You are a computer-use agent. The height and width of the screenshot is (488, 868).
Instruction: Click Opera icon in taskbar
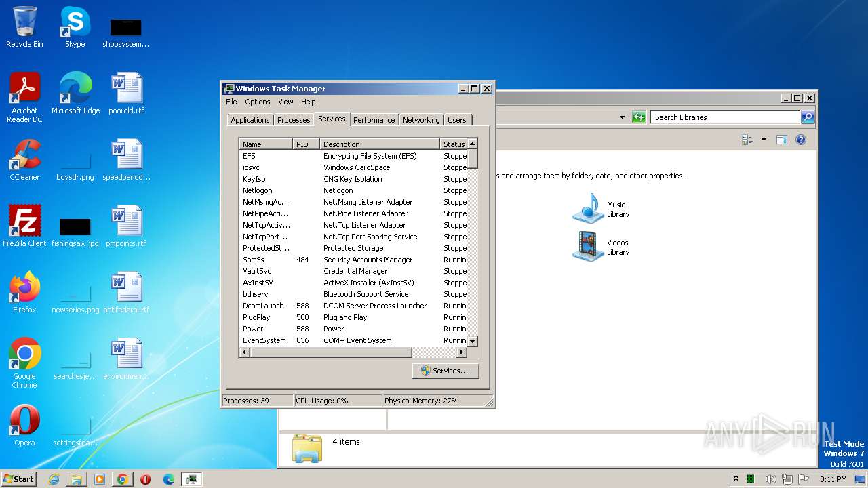(145, 479)
